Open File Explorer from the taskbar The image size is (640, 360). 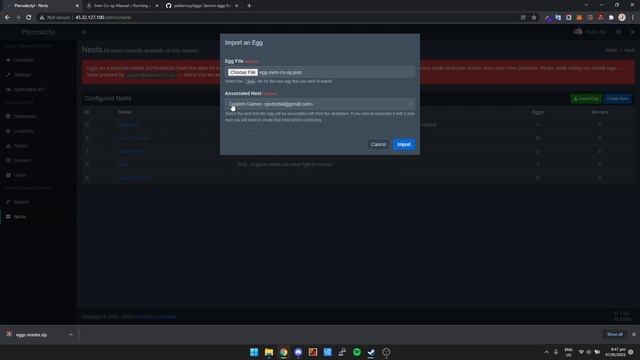pyautogui.click(x=269, y=352)
